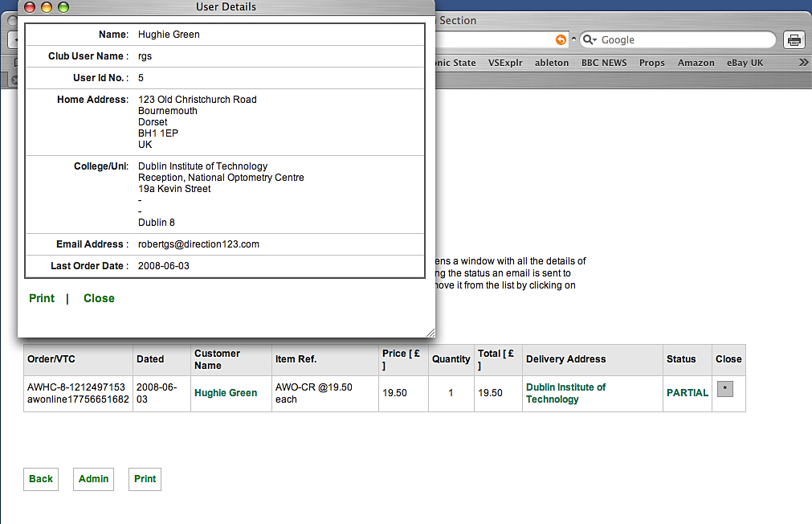Open the eBay UK bookmark
The image size is (812, 524).
tap(745, 63)
